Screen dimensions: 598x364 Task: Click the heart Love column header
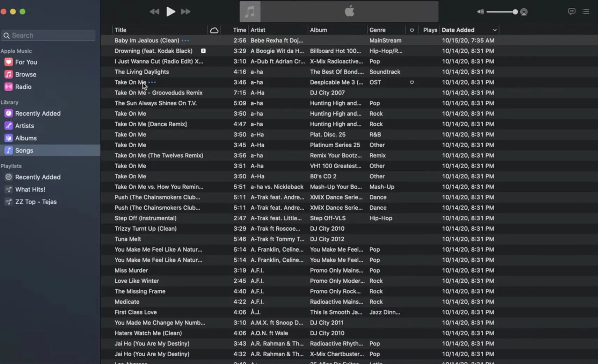(412, 30)
